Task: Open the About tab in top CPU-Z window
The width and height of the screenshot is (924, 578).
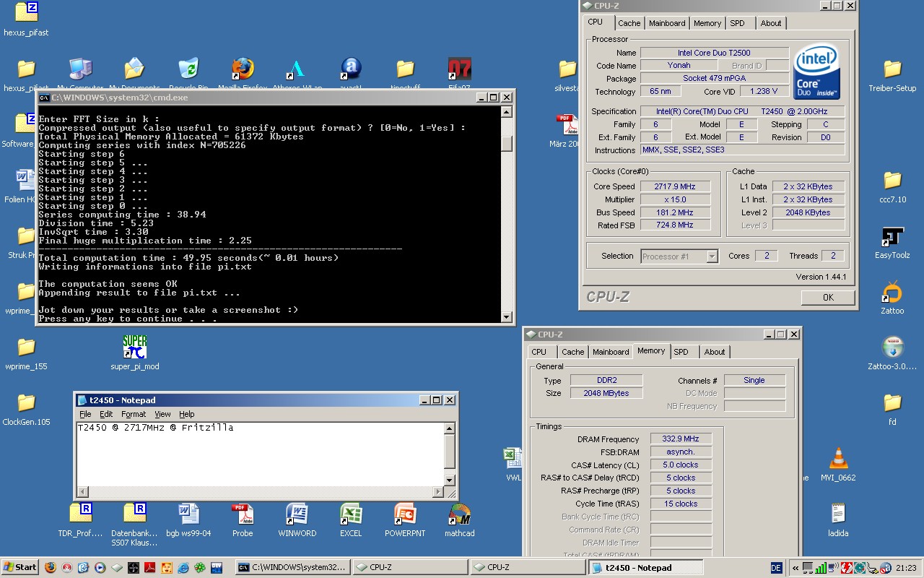Action: [x=770, y=23]
